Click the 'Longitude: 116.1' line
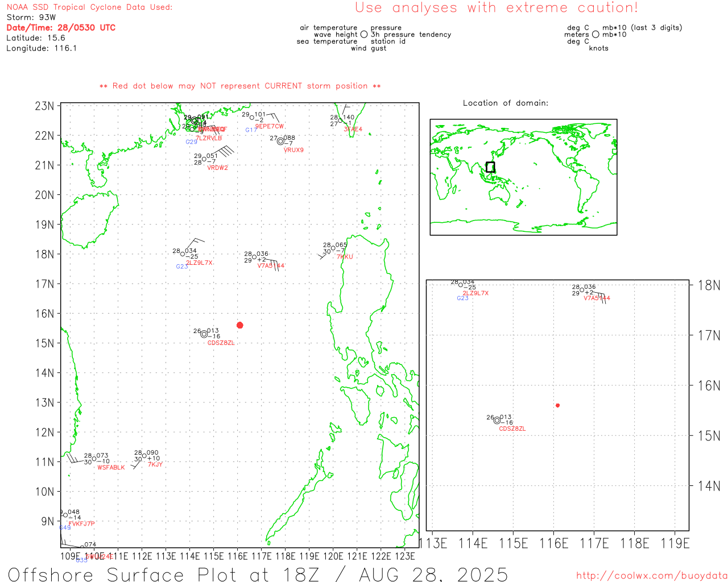This screenshot has width=728, height=582. point(42,48)
